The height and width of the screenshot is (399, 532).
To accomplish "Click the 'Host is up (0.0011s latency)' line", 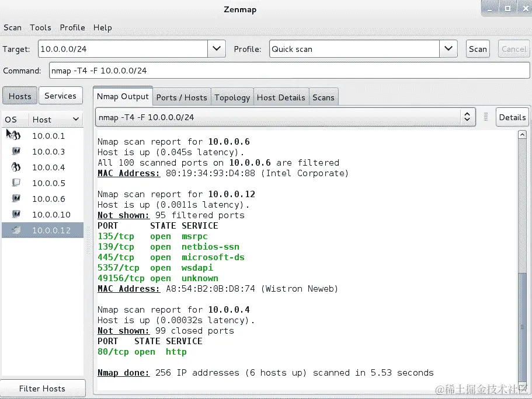I will tap(173, 205).
